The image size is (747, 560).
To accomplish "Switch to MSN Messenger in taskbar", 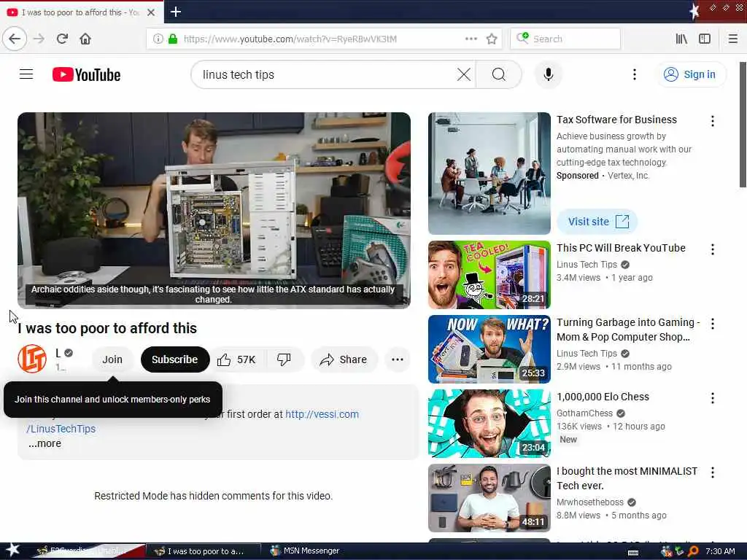I will pyautogui.click(x=305, y=551).
